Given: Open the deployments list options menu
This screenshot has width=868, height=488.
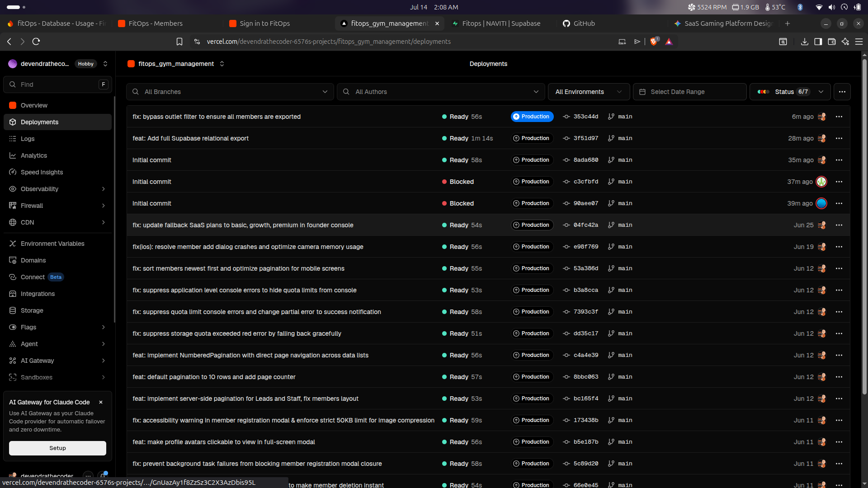Looking at the screenshot, I should click(x=842, y=92).
